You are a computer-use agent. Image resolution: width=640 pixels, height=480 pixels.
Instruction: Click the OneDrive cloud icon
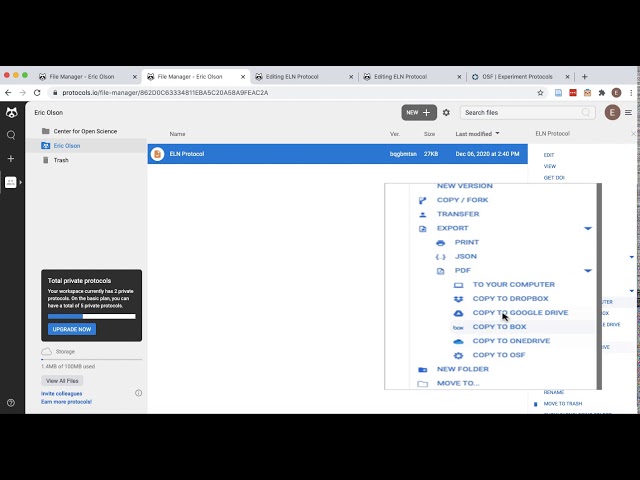pyautogui.click(x=458, y=341)
